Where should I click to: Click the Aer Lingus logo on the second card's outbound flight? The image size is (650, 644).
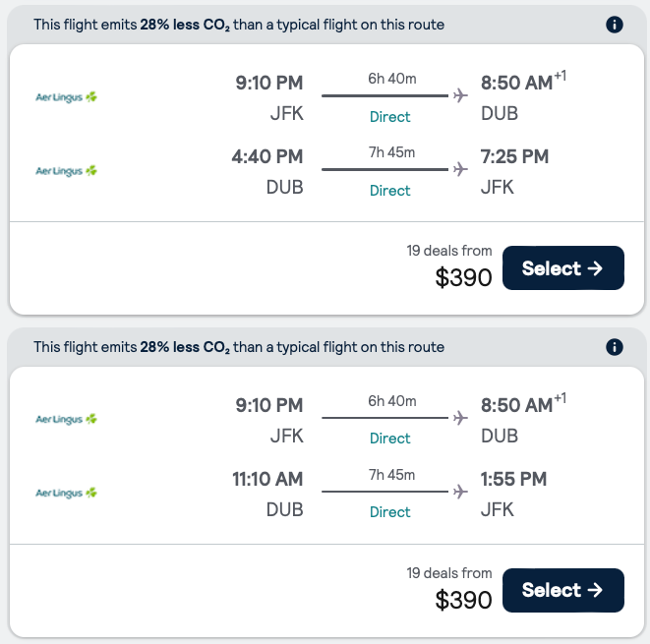tap(66, 419)
